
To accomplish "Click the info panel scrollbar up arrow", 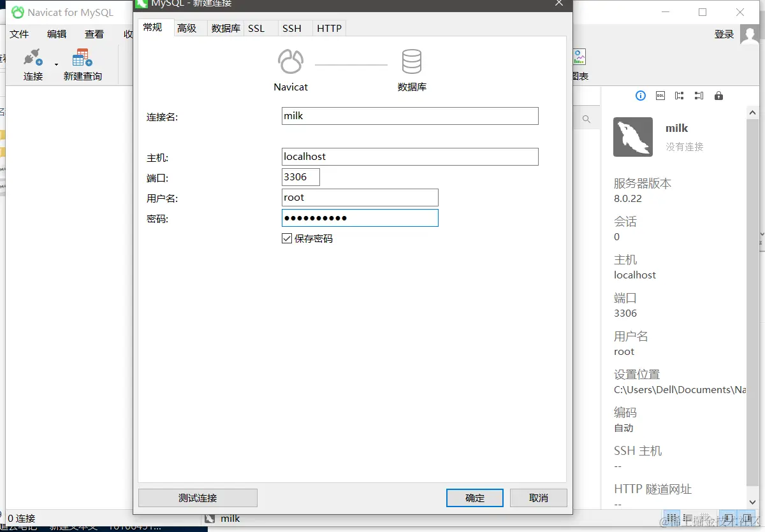I will [753, 111].
